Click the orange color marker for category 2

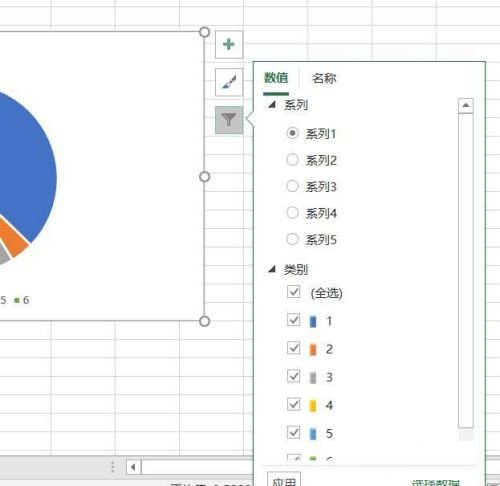coord(313,350)
